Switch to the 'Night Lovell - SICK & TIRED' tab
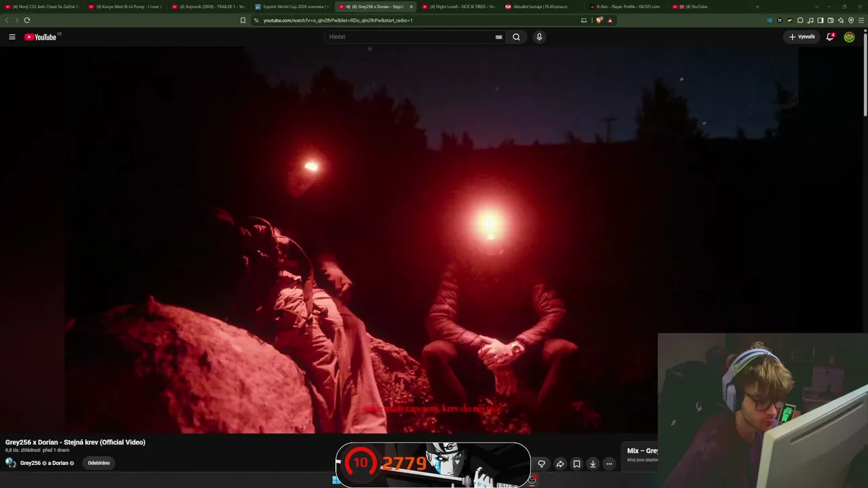Screen dimensions: 868x488 point(459,7)
